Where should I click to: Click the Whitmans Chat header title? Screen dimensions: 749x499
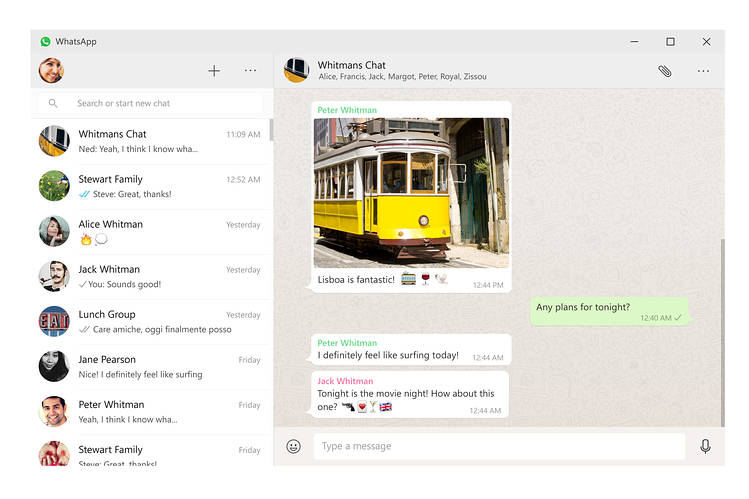click(352, 65)
